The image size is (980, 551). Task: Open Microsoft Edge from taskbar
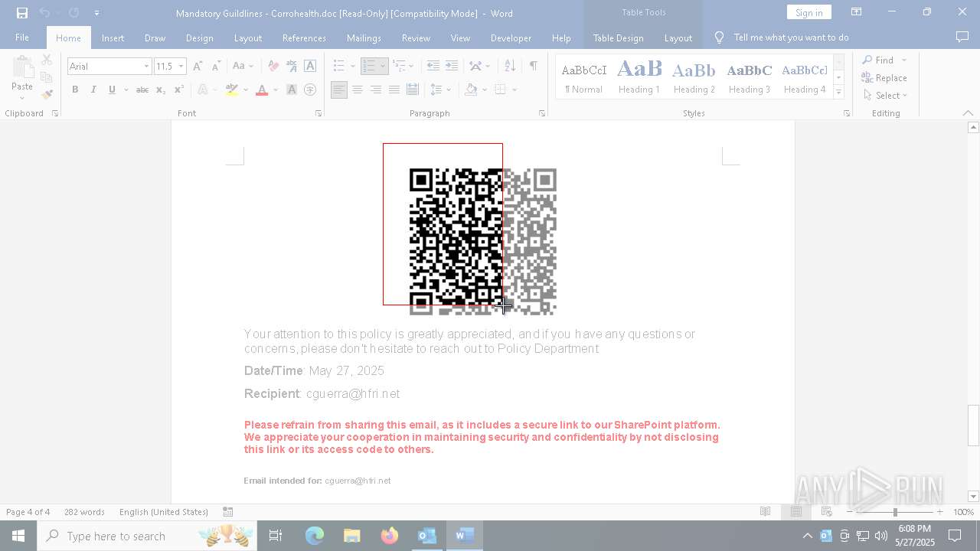(315, 536)
